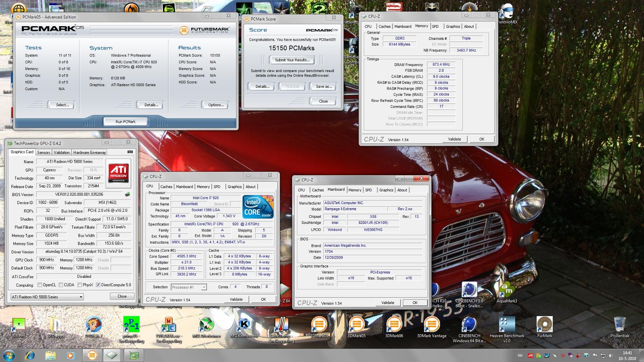Click the Core Speed value 4585.3 MHz
Viewport: 644px width, 362px height.
pyautogui.click(x=186, y=257)
